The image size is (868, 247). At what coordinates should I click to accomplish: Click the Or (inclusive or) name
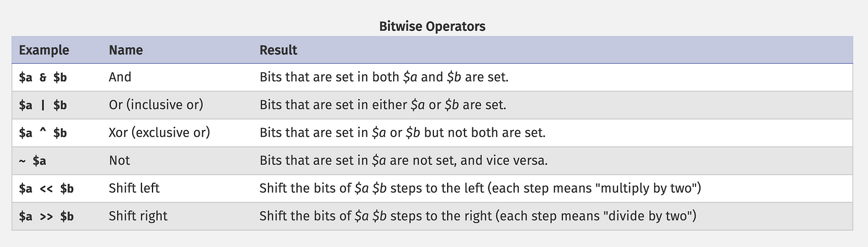click(156, 105)
